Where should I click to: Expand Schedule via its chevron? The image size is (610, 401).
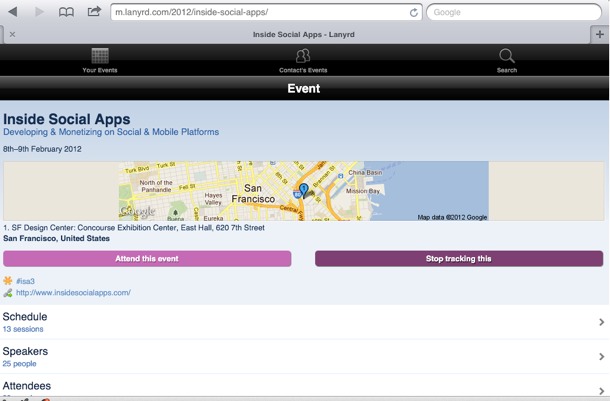[x=601, y=322]
